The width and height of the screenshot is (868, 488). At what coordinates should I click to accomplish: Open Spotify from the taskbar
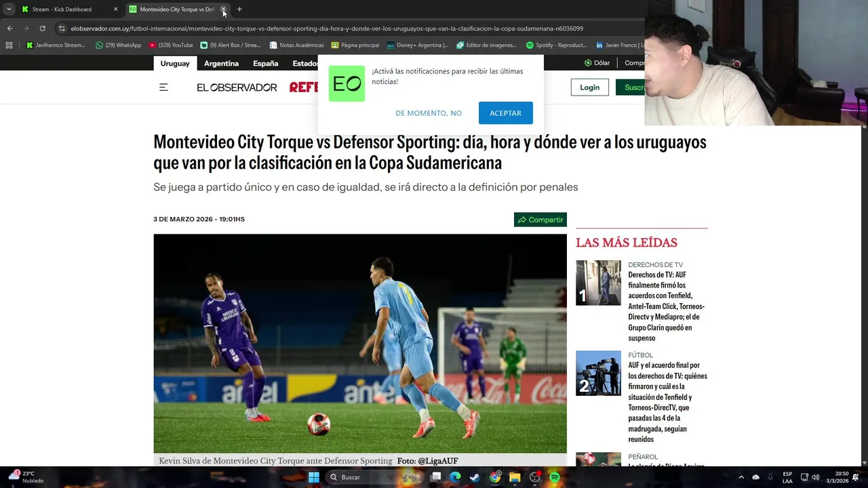click(x=555, y=477)
